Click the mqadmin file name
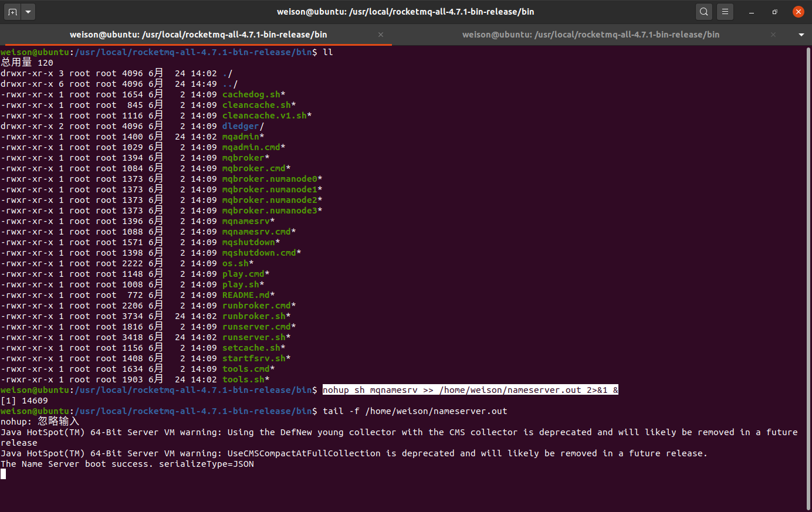The height and width of the screenshot is (512, 812). (241, 137)
